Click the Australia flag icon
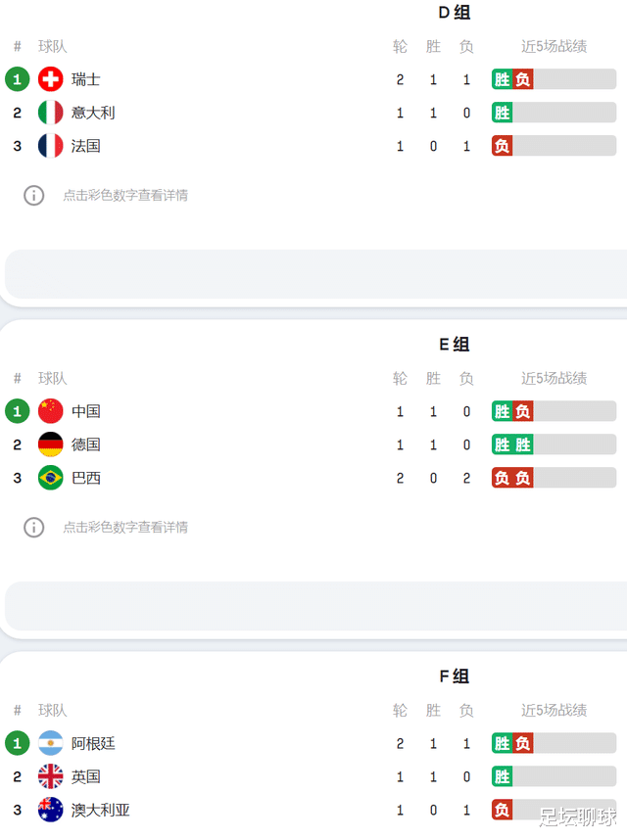Screen dimensions: 627x840 50,810
